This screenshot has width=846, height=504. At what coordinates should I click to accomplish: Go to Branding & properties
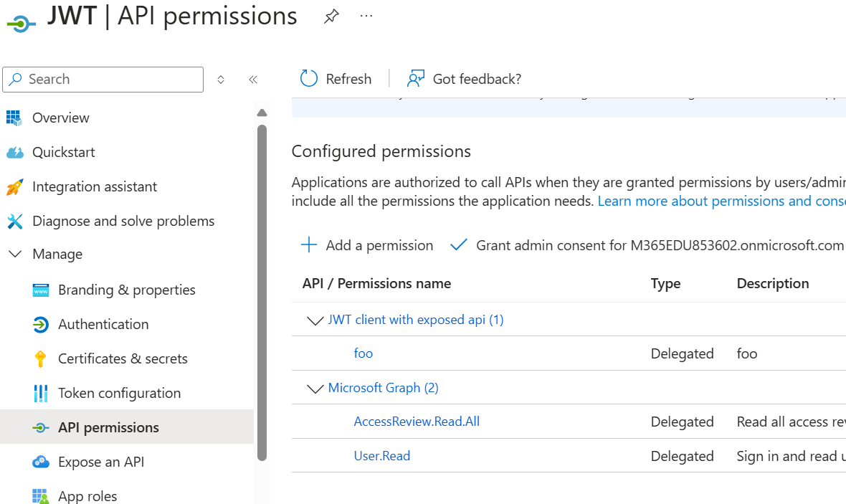[126, 290]
